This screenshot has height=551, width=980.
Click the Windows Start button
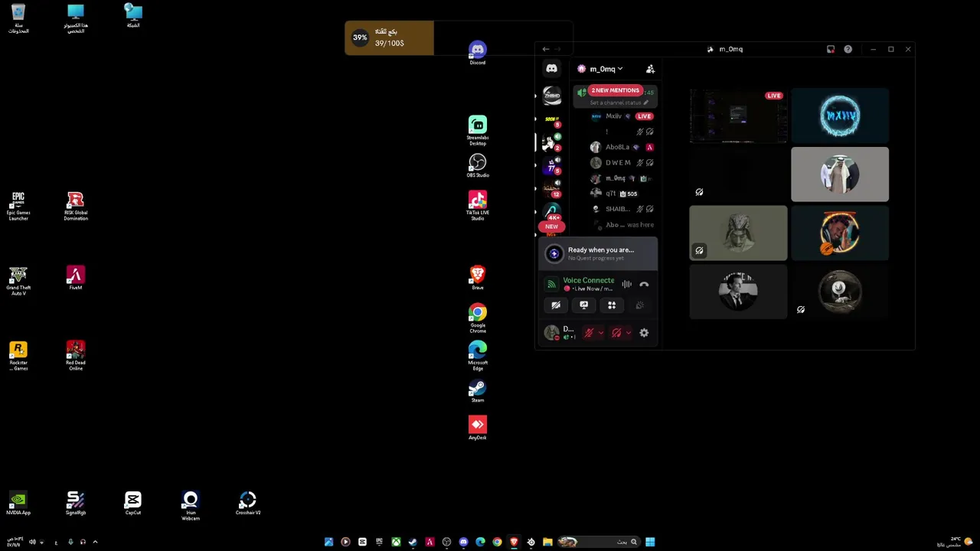650,542
